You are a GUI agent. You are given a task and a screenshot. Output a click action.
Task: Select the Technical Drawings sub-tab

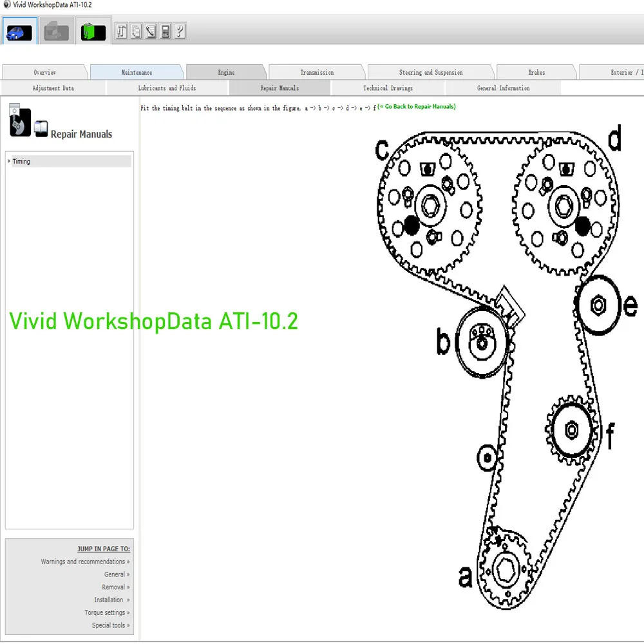(388, 88)
